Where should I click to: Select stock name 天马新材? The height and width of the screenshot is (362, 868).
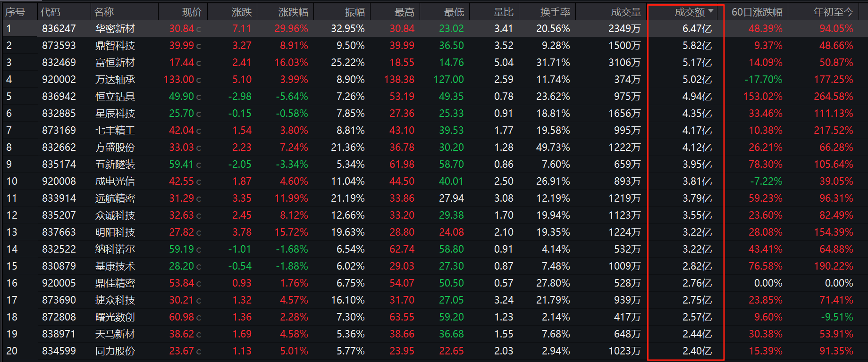(x=115, y=334)
